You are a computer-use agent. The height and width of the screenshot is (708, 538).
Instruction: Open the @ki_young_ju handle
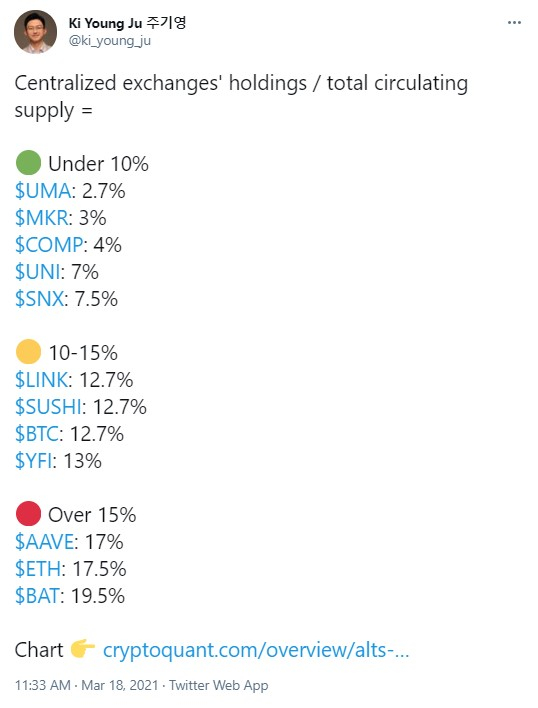click(x=109, y=41)
